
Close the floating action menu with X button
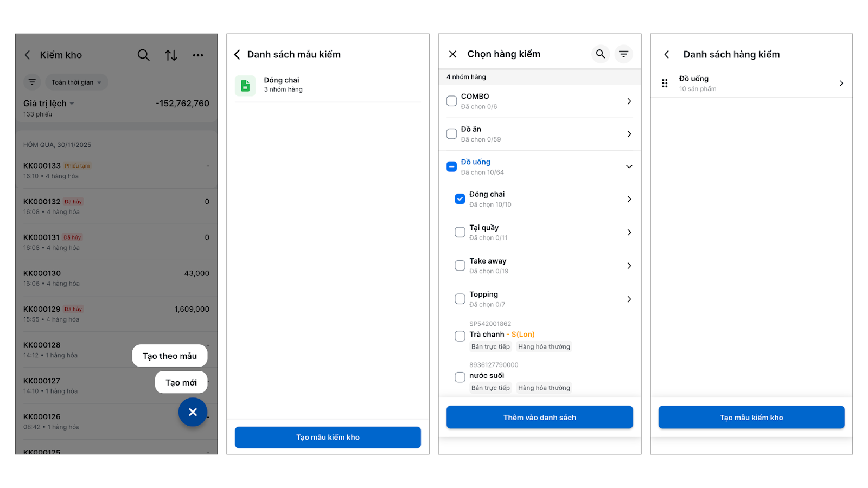coord(193,412)
